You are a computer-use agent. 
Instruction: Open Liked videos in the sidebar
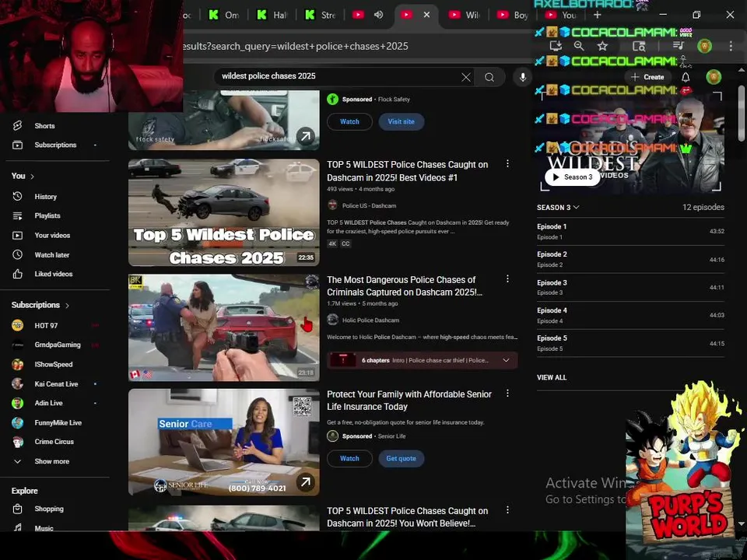54,274
